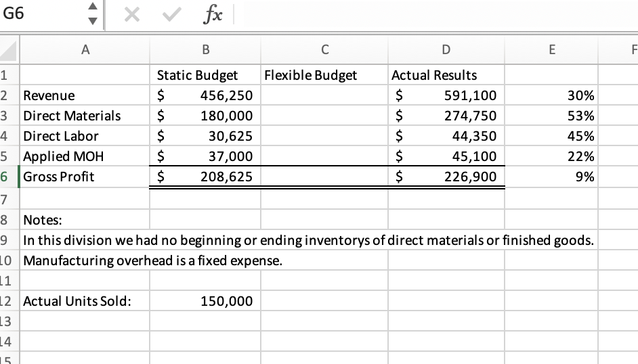Open the Name Box dropdown arrows
The height and width of the screenshot is (364, 638).
click(93, 14)
